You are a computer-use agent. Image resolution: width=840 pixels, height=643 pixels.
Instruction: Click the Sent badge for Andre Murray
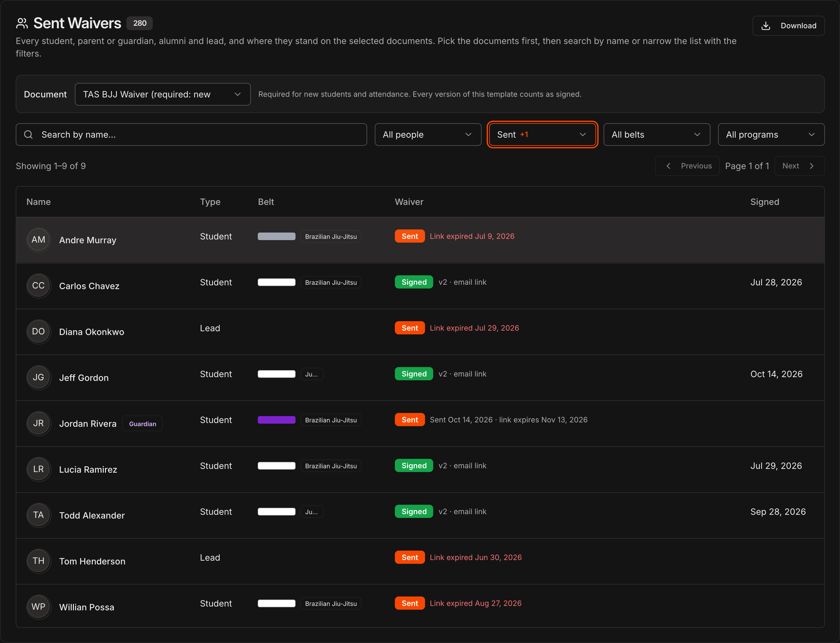pos(410,236)
